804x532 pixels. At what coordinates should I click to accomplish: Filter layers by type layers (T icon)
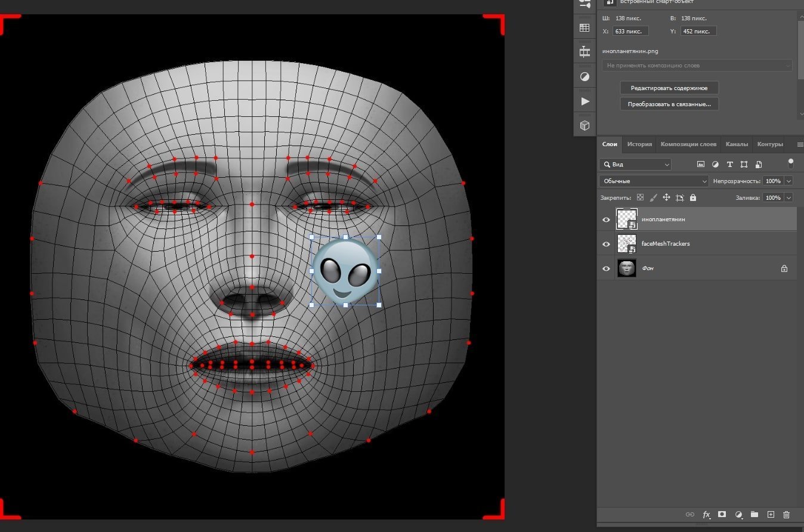(x=729, y=165)
